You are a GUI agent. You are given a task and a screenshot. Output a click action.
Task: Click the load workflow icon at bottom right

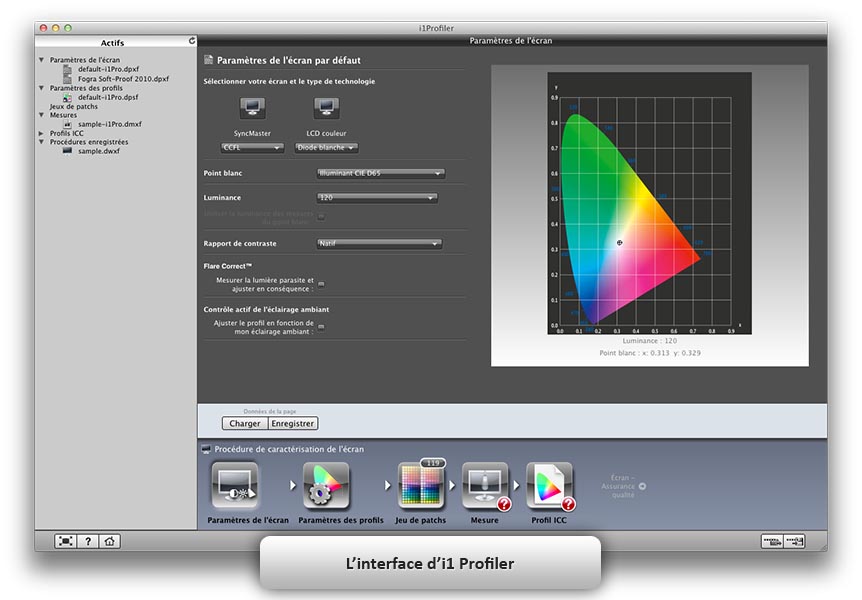pos(772,542)
